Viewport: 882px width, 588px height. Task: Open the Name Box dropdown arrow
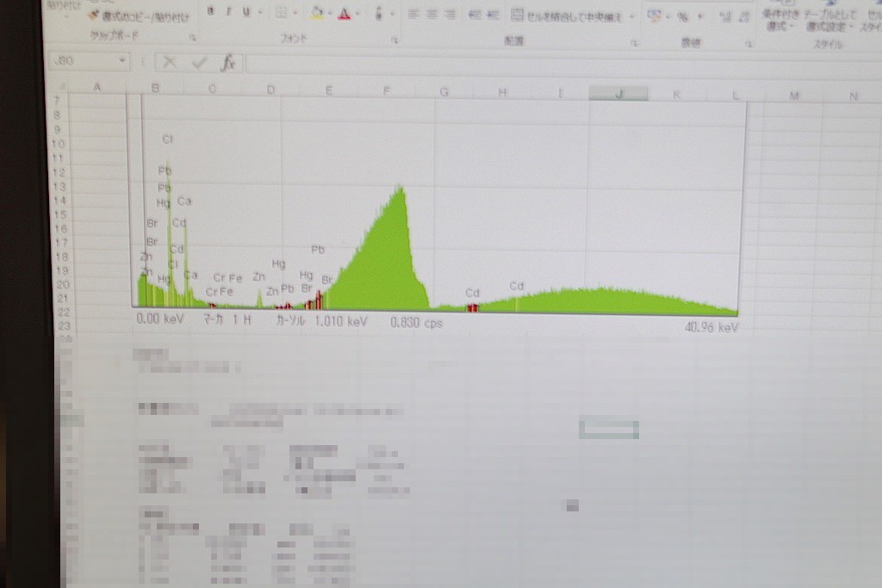pos(122,61)
